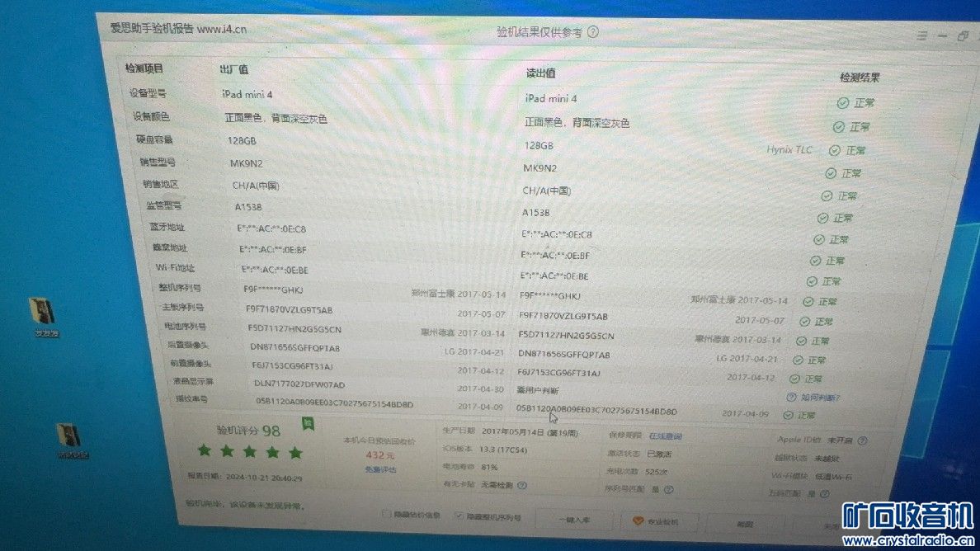Select factory serial F9F******GHKJ
The image size is (980, 551).
273,290
